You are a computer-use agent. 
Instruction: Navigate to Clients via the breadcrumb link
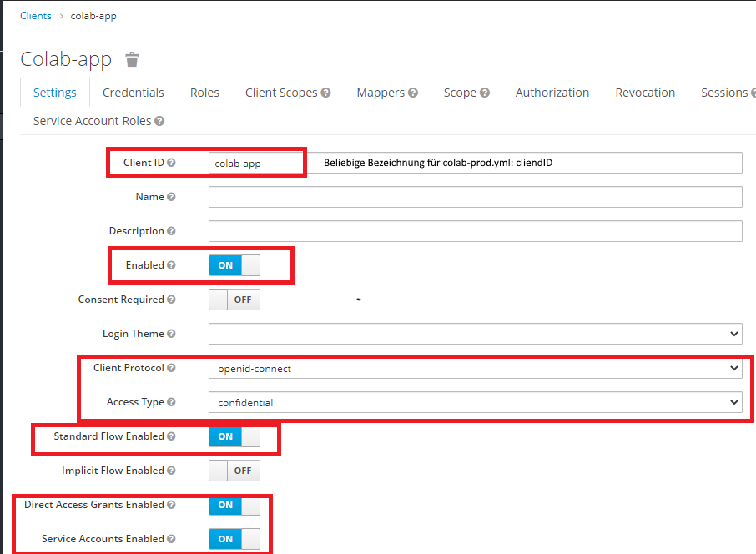click(35, 15)
